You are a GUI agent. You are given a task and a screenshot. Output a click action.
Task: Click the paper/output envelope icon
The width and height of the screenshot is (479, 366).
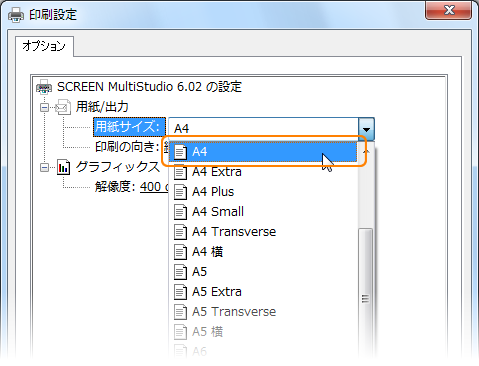pyautogui.click(x=63, y=107)
